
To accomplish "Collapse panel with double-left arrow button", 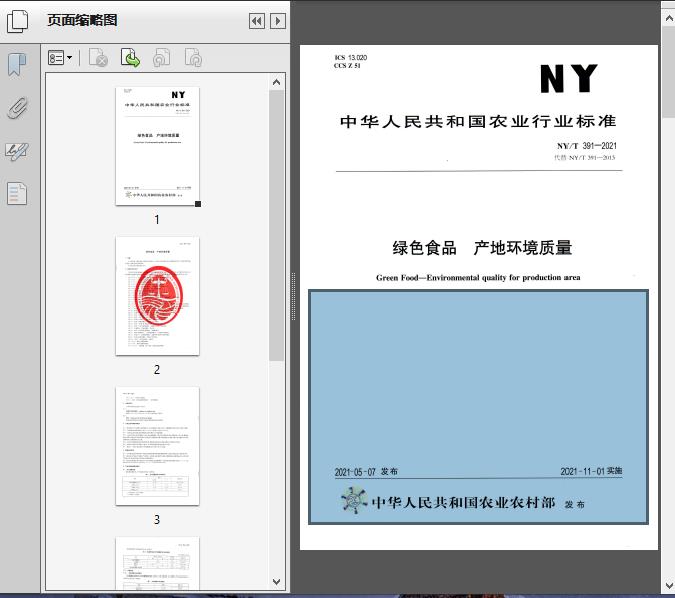I will (257, 21).
